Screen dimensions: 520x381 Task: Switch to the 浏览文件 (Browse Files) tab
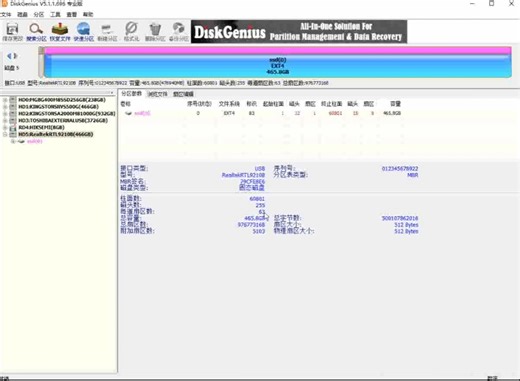[158, 94]
